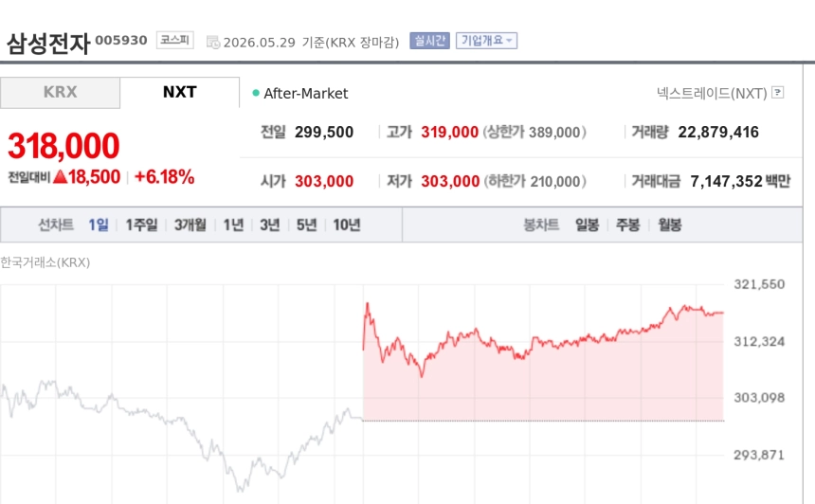
Task: Click the NXT help question mark icon
Action: coord(778,93)
